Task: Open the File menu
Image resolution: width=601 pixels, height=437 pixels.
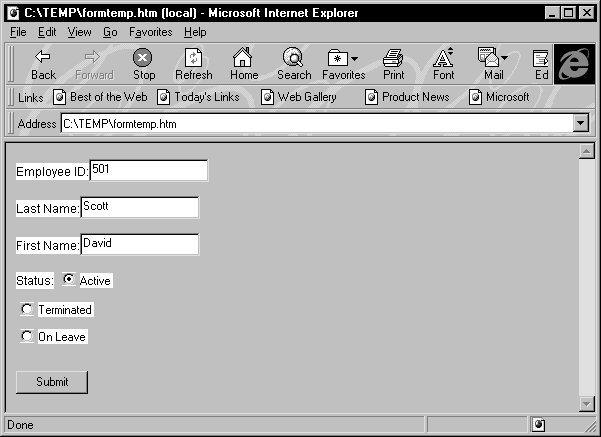Action: tap(18, 32)
